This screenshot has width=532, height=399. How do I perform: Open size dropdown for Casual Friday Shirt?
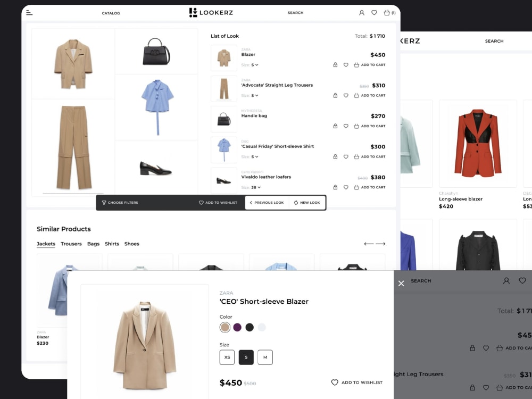point(254,156)
